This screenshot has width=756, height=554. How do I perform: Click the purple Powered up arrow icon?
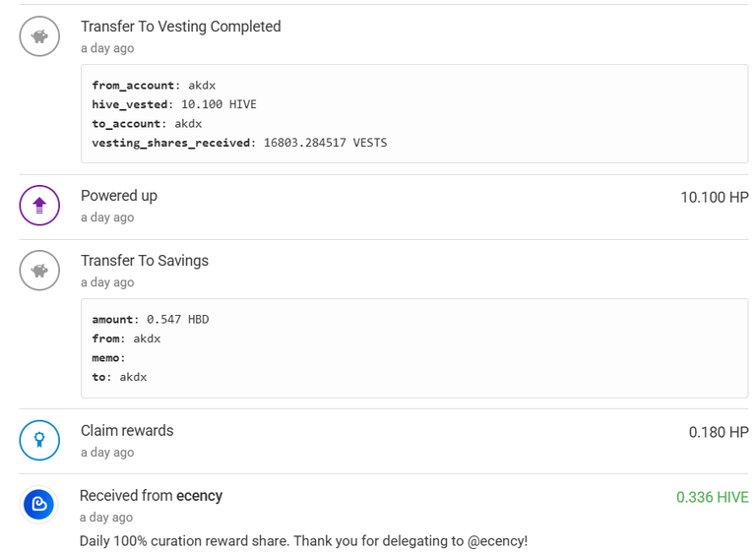click(x=39, y=206)
